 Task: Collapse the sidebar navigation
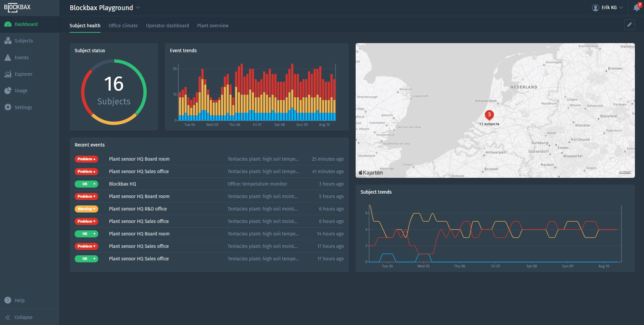click(x=19, y=317)
